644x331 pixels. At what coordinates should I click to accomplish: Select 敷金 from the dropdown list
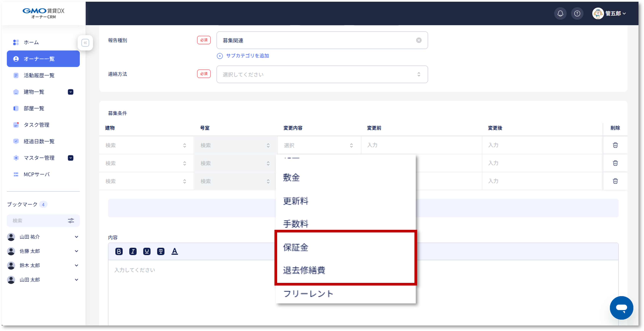pyautogui.click(x=346, y=177)
